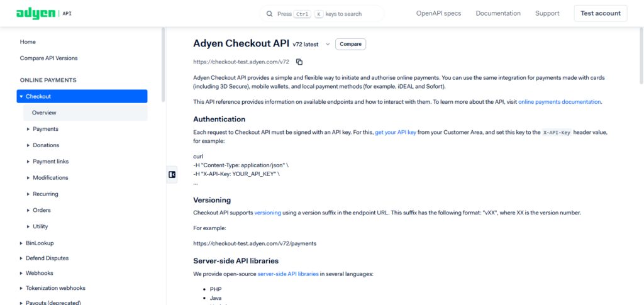Click the Server-side API libraries heading
This screenshot has height=305, width=644.
236,261
